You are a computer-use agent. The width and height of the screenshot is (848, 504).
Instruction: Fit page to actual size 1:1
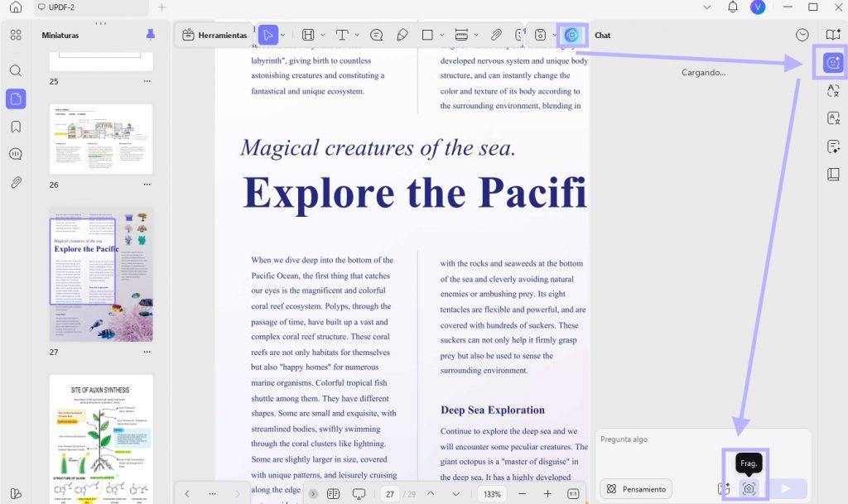[x=573, y=494]
